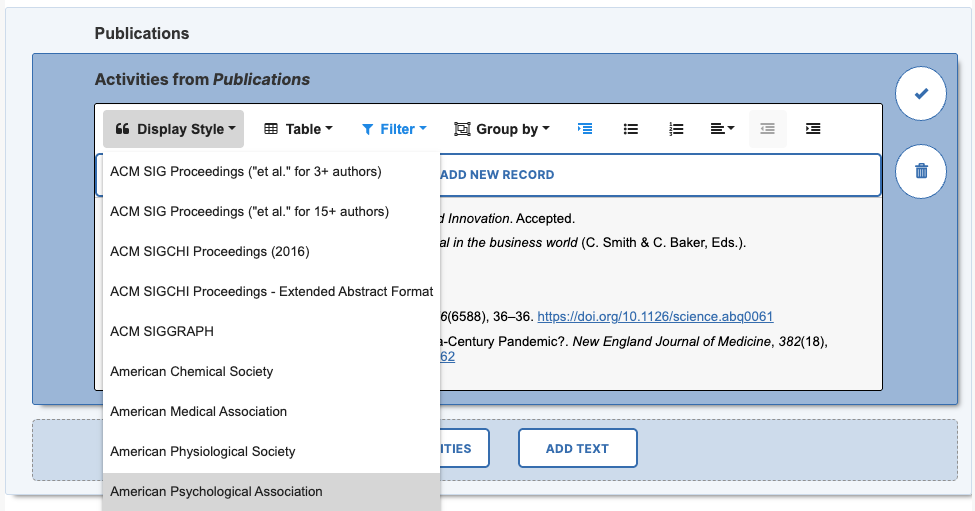Click the ADD TEXT button
Viewport: 975px width, 511px height.
pos(578,448)
